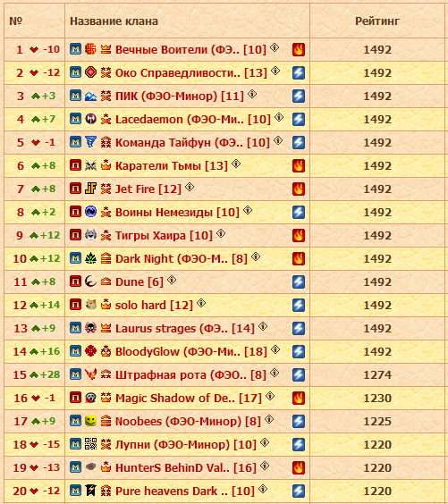Click the fire icon in the Вечные Воители row

click(x=299, y=49)
